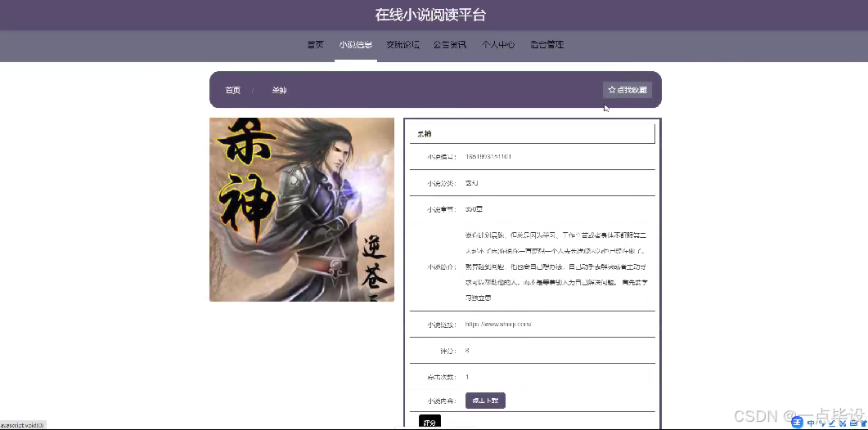868x430 pixels.
Task: Open the 杀神 novel cover image
Action: pos(302,209)
